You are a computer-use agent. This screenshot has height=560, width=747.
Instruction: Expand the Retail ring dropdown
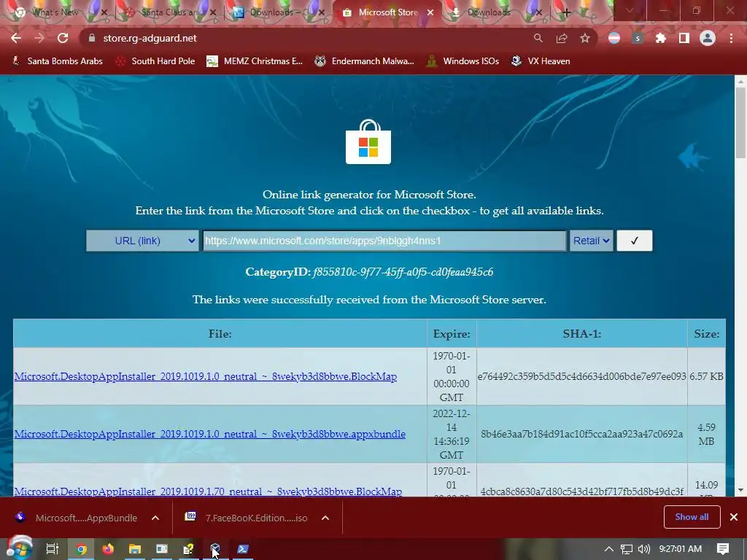pos(591,241)
